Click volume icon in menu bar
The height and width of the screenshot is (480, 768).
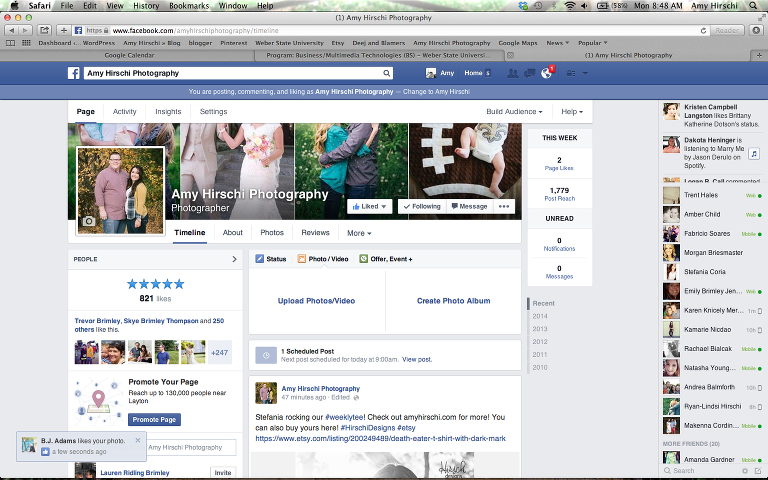[x=584, y=5]
